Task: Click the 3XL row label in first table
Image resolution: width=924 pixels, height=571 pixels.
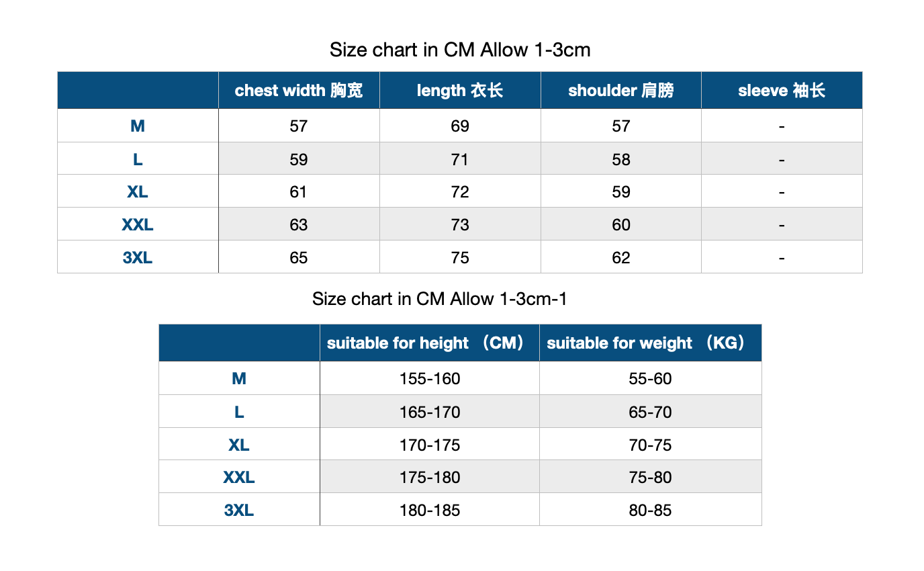Action: [x=138, y=257]
